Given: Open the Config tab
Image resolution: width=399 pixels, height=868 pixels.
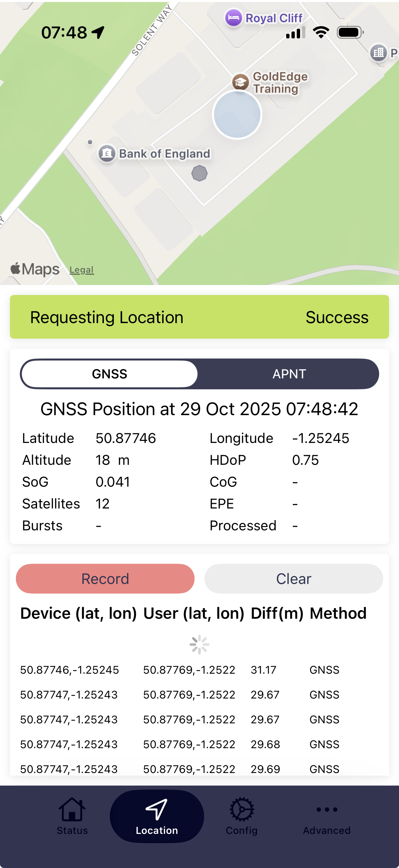Looking at the screenshot, I should pos(242,816).
